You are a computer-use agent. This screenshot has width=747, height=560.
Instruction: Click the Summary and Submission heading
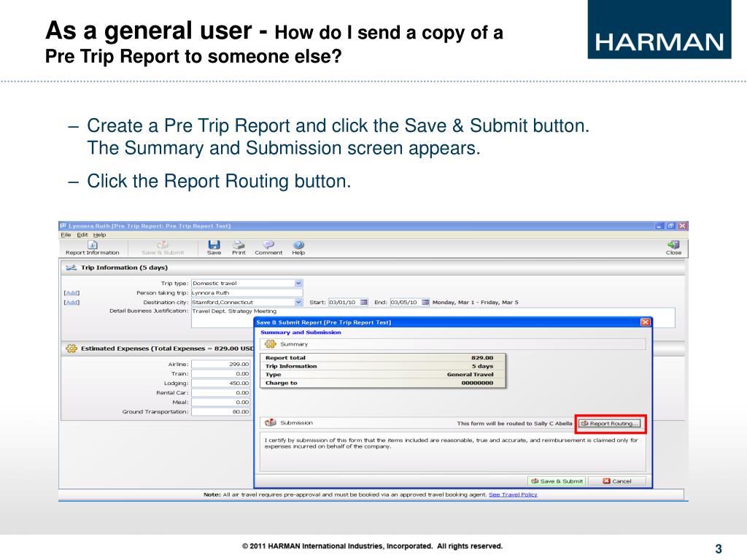point(301,332)
